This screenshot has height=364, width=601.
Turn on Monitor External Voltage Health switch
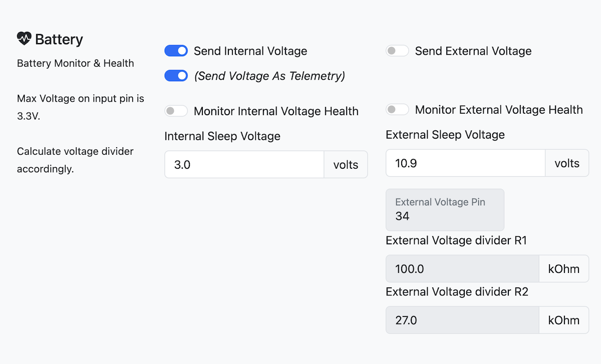coord(397,109)
